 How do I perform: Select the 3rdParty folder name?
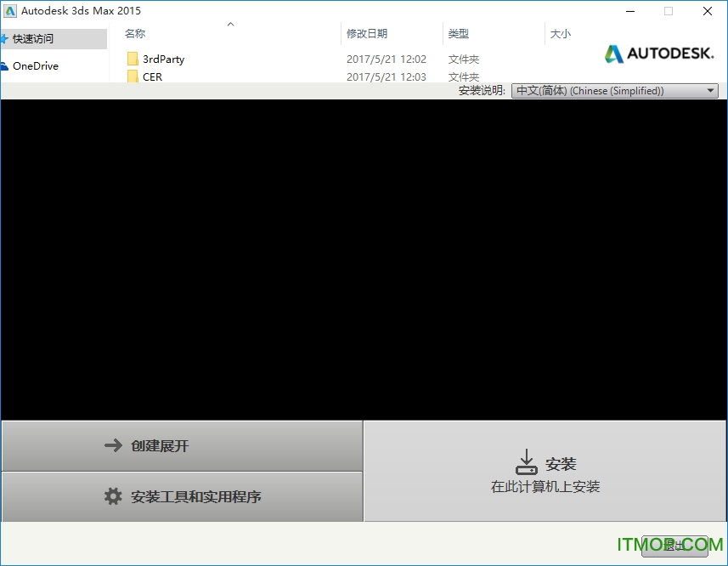163,59
